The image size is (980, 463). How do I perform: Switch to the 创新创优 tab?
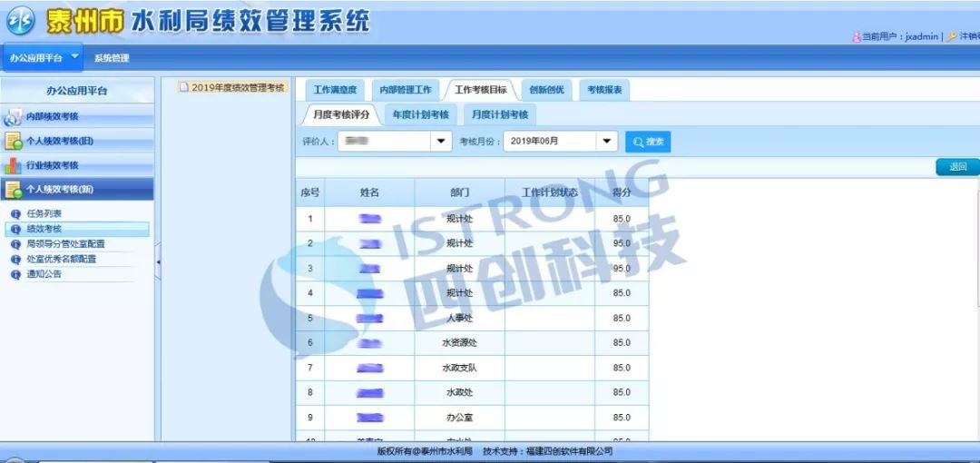[x=547, y=90]
